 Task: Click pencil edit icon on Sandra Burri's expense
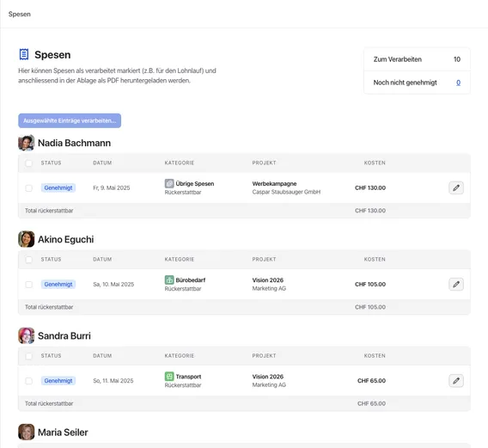pos(456,381)
